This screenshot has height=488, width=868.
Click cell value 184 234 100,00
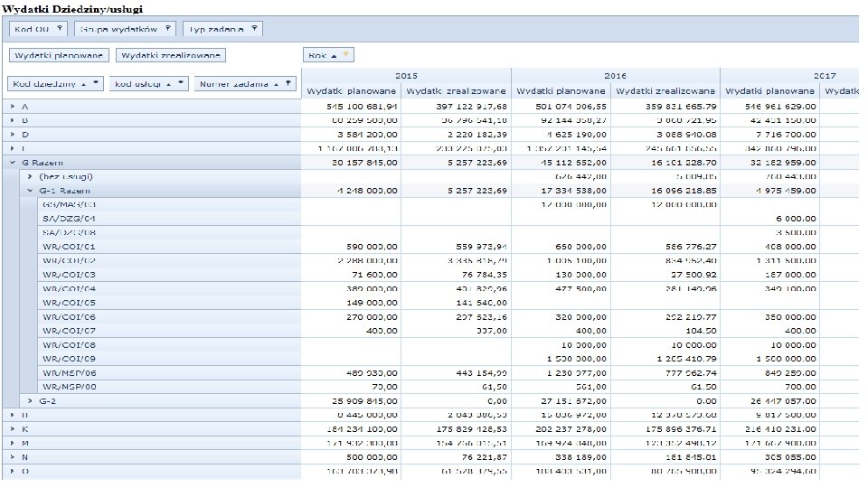pyautogui.click(x=362, y=428)
